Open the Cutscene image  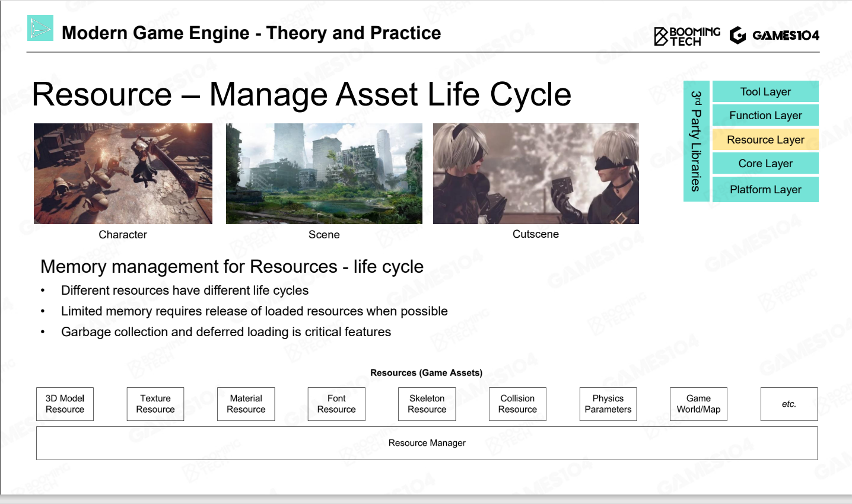536,174
